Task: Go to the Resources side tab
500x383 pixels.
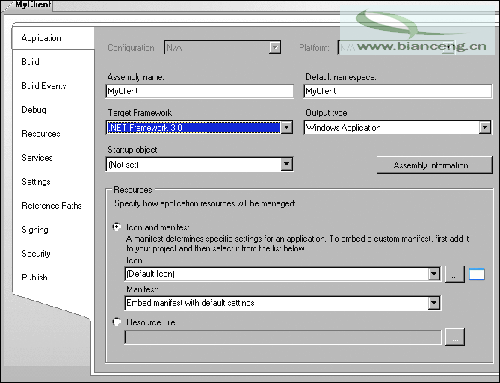Action: click(x=41, y=134)
